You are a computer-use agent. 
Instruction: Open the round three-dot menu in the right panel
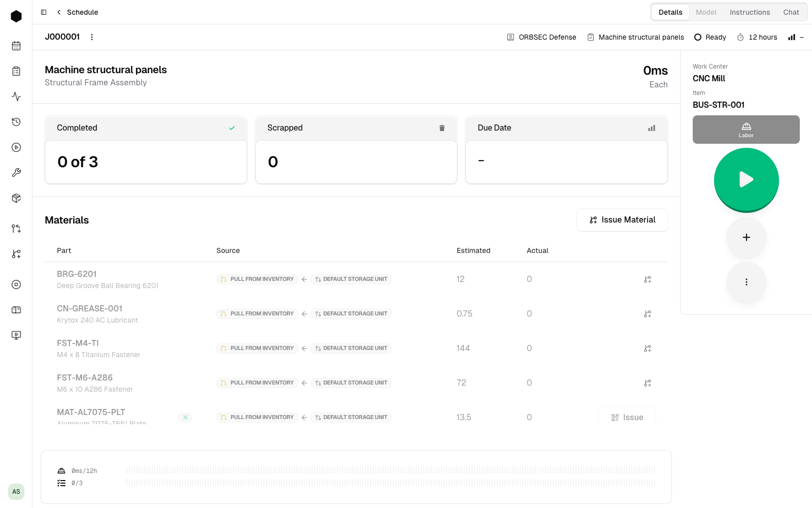click(746, 282)
